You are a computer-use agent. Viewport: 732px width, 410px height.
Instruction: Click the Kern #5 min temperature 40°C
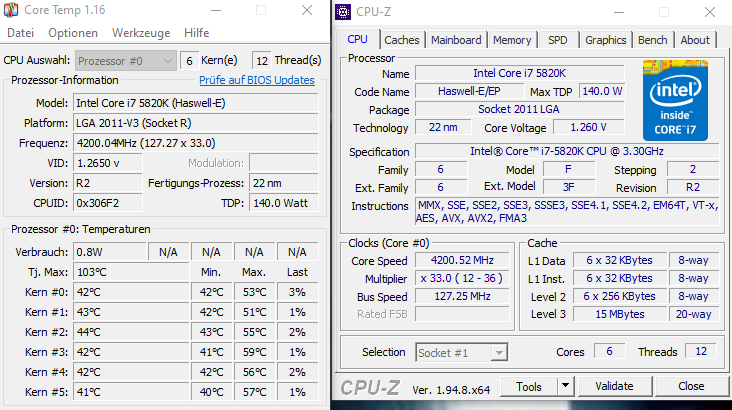pyautogui.click(x=211, y=392)
